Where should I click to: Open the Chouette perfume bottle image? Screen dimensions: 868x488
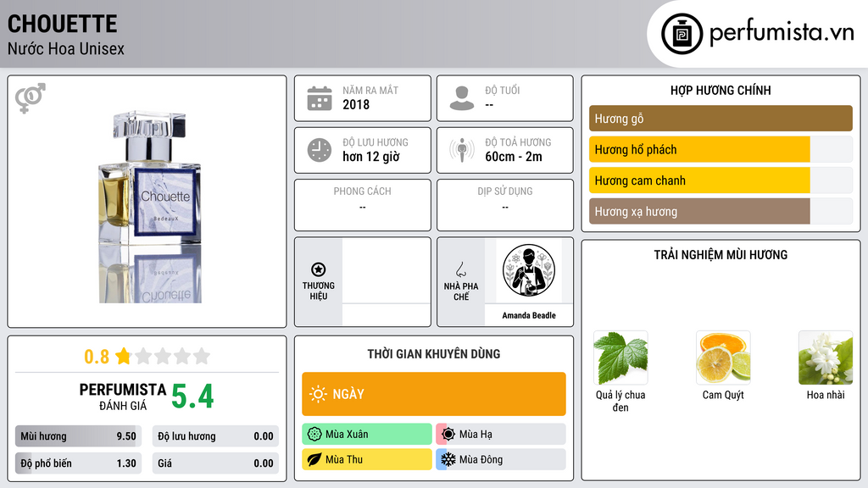point(150,207)
